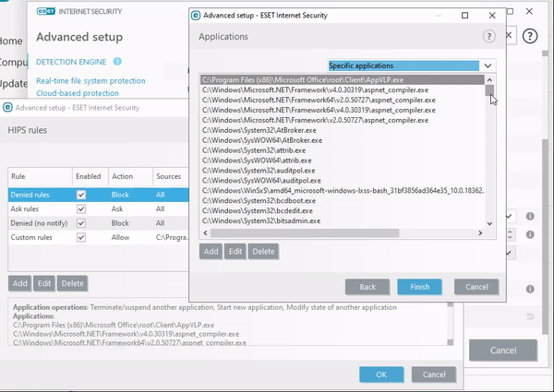Click the large help icon in main ESET window
Image resolution: width=554 pixels, height=392 pixels.
click(x=530, y=36)
